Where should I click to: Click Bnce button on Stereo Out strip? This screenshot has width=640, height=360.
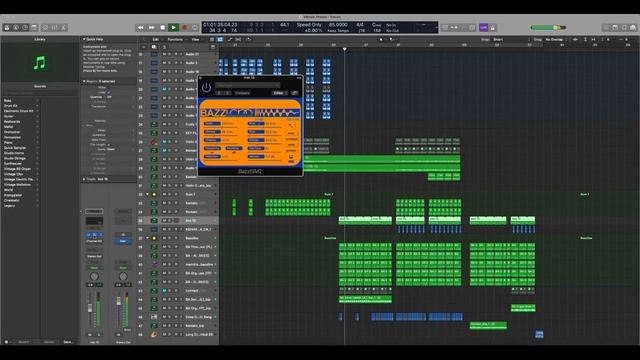pyautogui.click(x=127, y=329)
